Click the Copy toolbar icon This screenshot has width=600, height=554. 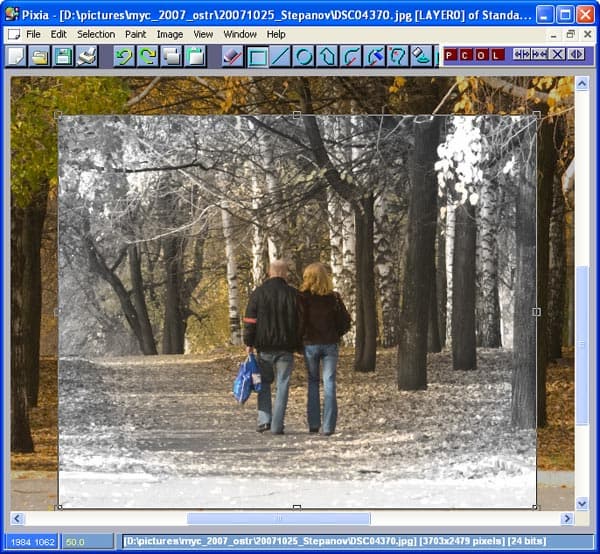pyautogui.click(x=171, y=57)
